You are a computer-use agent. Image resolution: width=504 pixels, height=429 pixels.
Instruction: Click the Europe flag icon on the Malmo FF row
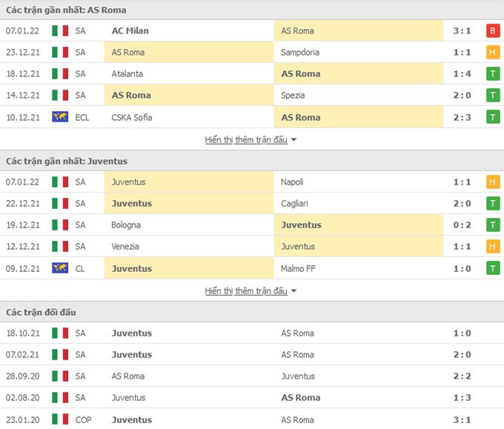pos(60,267)
